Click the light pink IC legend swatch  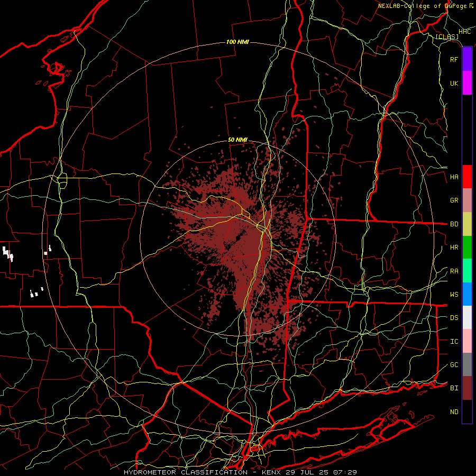[467, 341]
